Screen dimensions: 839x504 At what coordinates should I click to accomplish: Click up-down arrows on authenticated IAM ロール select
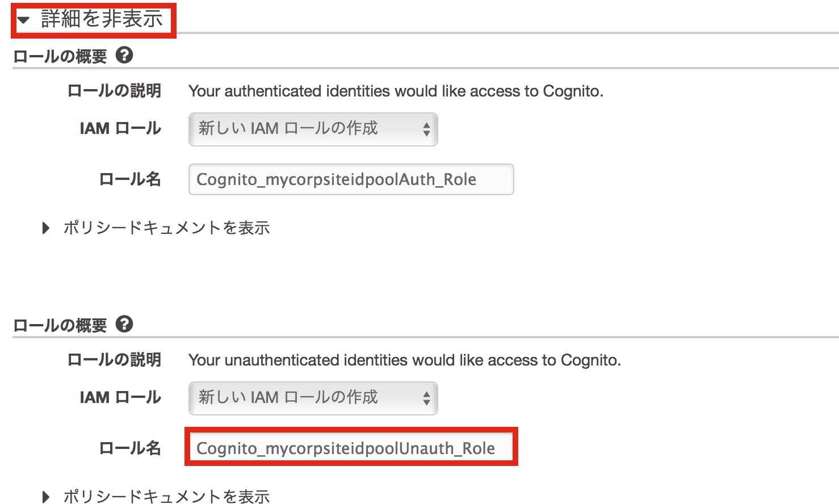click(x=426, y=129)
